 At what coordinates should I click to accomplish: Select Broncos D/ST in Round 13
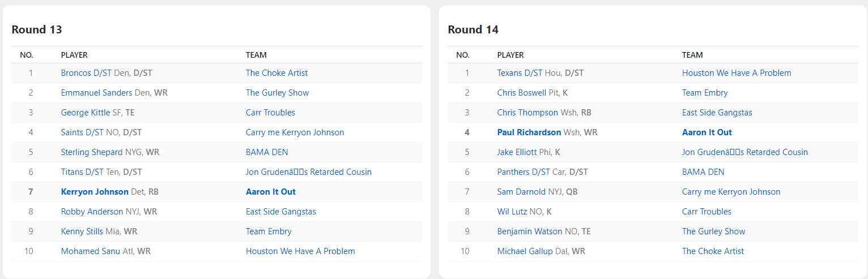tap(86, 73)
